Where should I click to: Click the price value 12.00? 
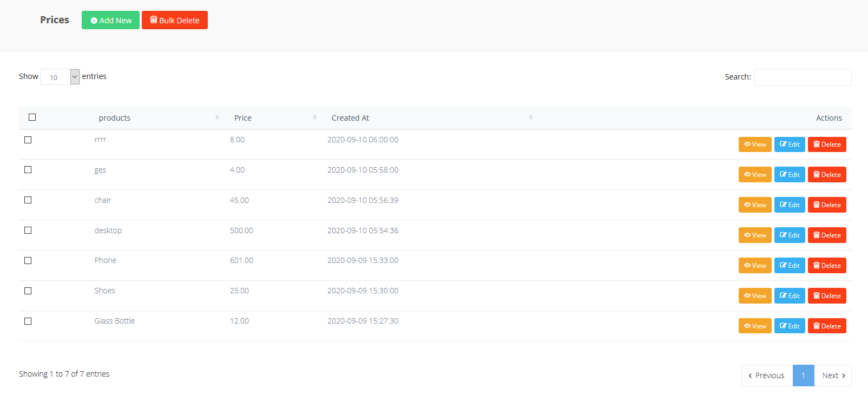239,321
